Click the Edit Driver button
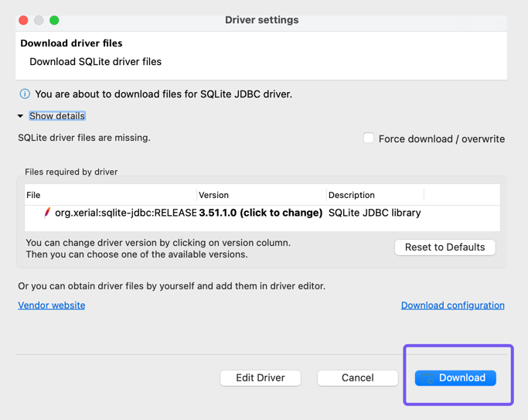The image size is (528, 420). 261,377
